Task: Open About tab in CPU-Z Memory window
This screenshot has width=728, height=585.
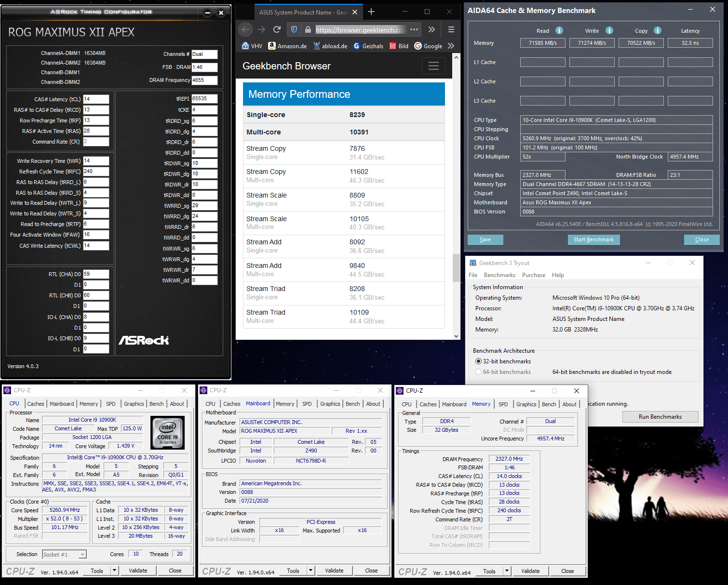Action: 569,404
